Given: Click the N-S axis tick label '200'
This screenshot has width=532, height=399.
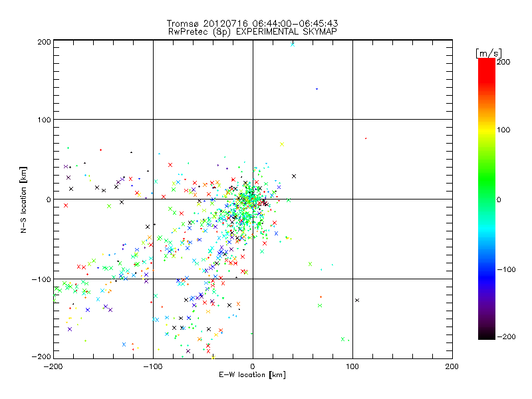Looking at the screenshot, I should [44, 42].
